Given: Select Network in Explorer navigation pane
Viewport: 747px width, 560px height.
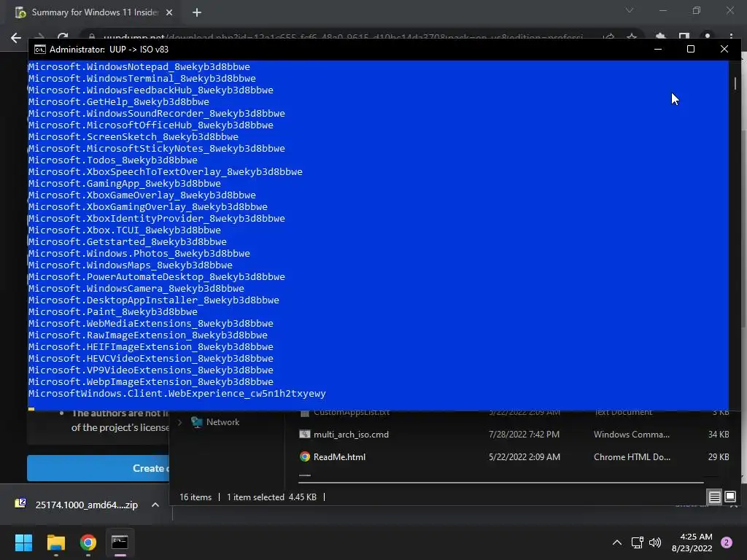Looking at the screenshot, I should coord(222,422).
